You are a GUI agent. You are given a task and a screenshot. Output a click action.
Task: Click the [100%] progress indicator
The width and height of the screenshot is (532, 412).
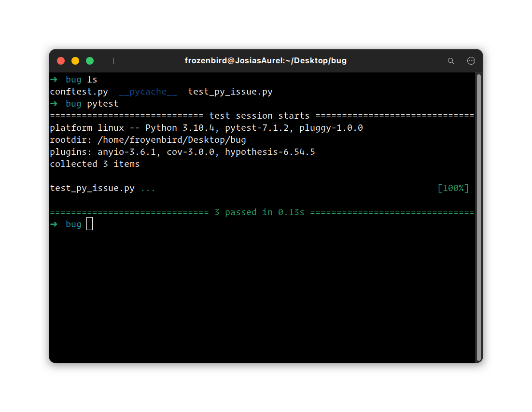coord(453,188)
